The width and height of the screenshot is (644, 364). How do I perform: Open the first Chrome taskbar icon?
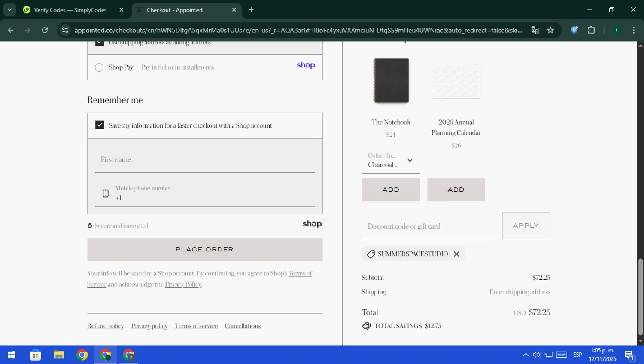pyautogui.click(x=82, y=355)
